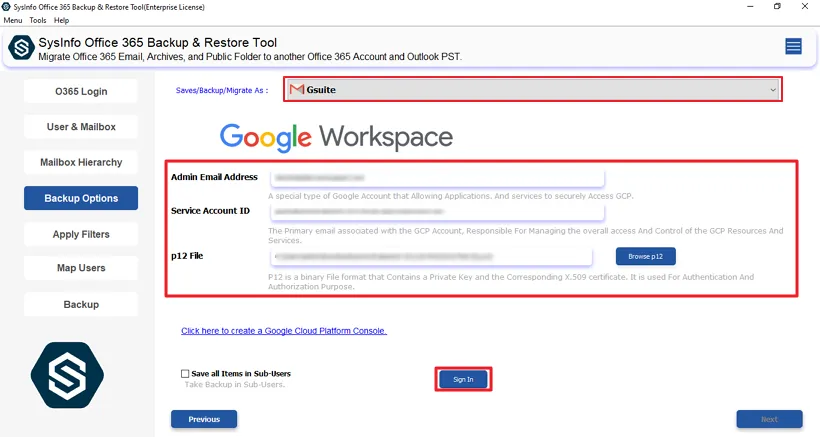Click the title bar app icon
This screenshot has height=437, width=820.
coord(6,7)
